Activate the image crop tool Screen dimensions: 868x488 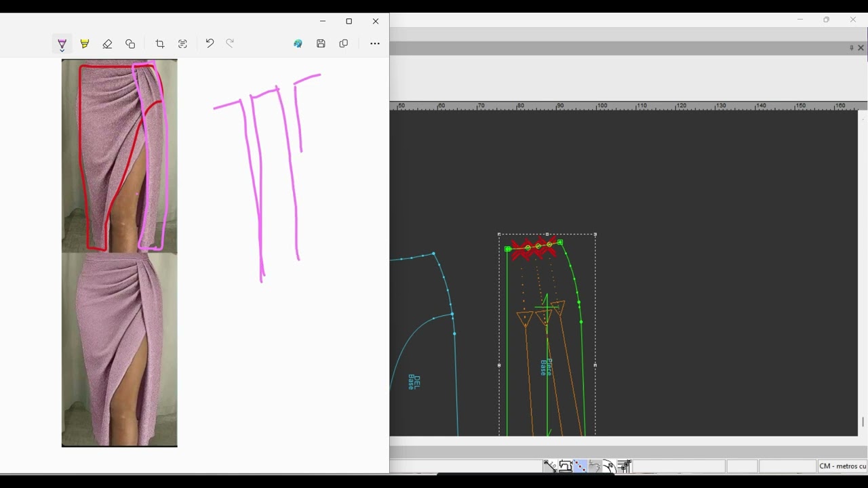tap(160, 44)
